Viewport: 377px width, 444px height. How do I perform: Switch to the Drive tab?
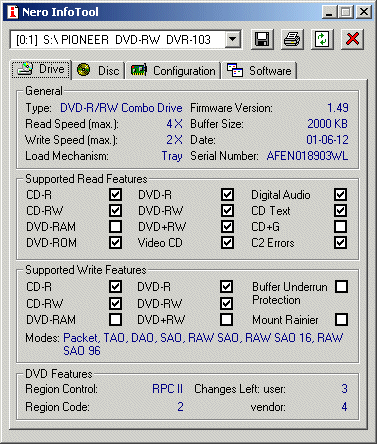41,69
